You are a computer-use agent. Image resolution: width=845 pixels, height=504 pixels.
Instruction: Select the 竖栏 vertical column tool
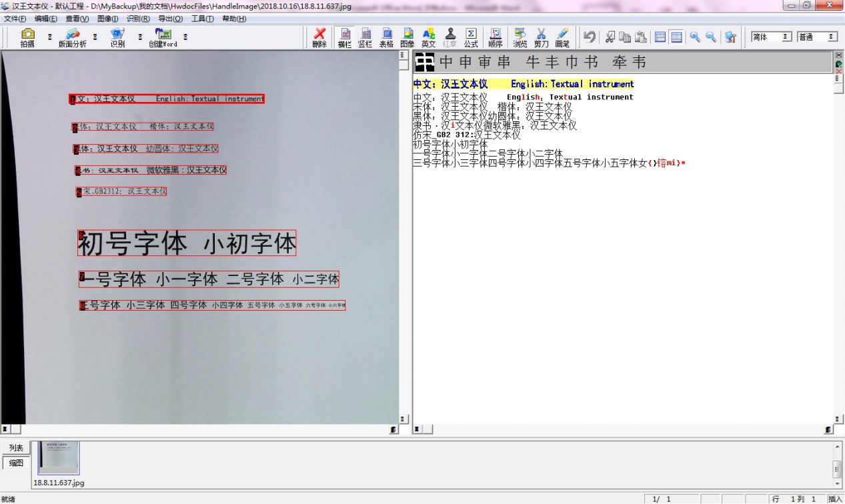[365, 37]
